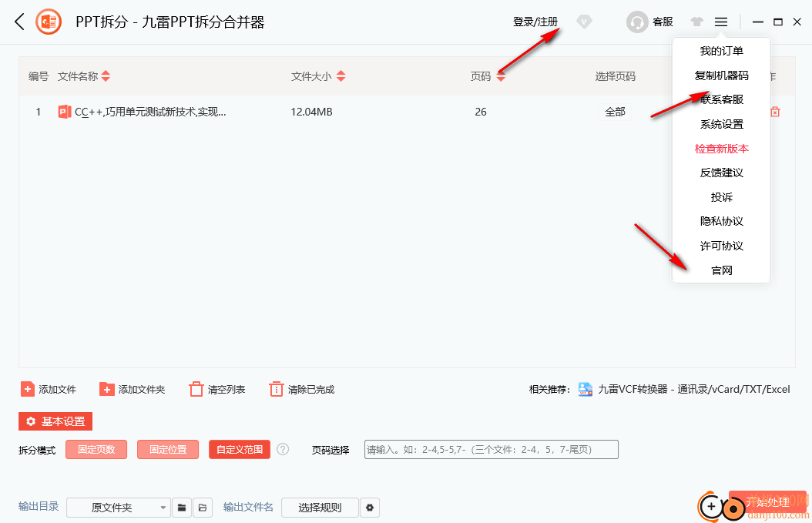Select 固定页数 split mode

96,450
